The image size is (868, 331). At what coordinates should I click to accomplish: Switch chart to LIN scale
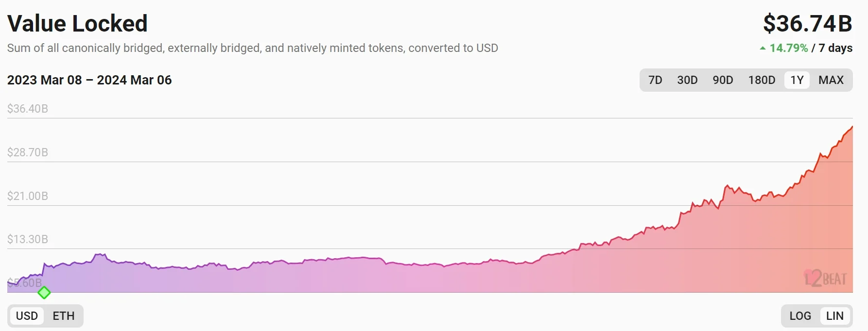point(834,316)
